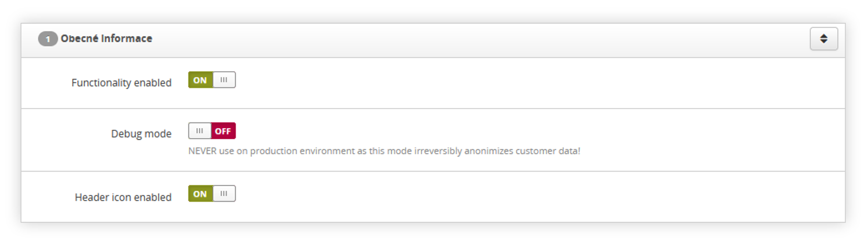Viewport: 868px width, 250px height.
Task: Click the Header icon enabled label text
Action: point(123,197)
